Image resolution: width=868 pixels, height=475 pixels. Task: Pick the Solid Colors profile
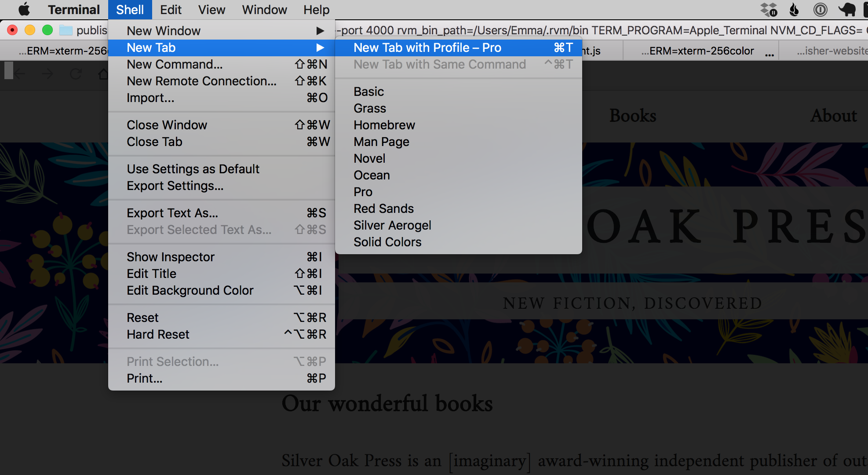(459, 242)
